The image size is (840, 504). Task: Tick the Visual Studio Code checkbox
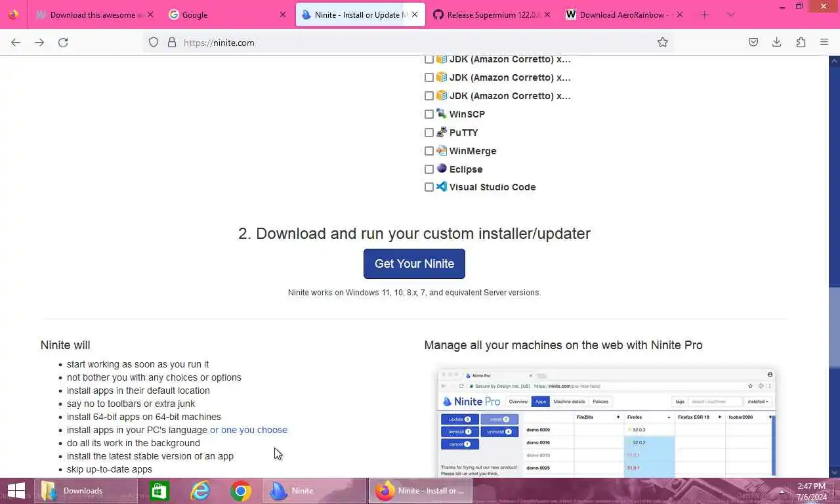click(429, 187)
